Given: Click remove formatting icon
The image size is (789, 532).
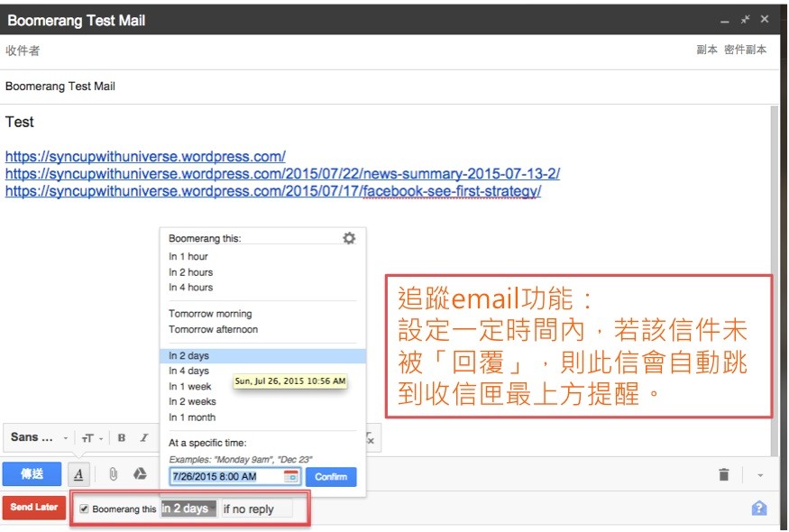Looking at the screenshot, I should 371,438.
